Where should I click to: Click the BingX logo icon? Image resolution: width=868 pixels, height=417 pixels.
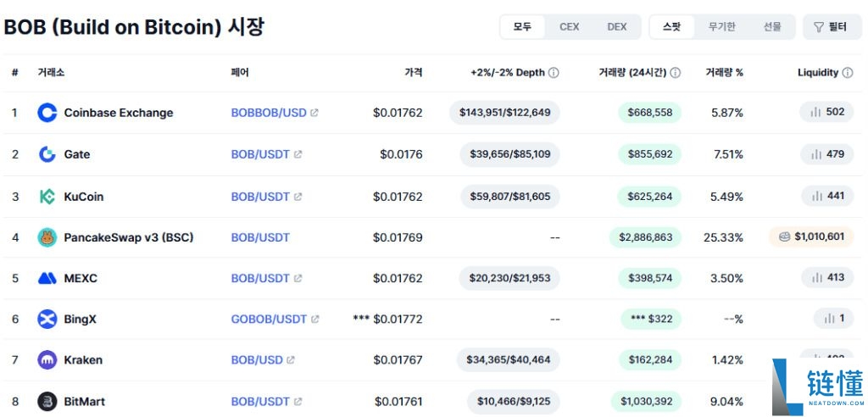pyautogui.click(x=47, y=320)
